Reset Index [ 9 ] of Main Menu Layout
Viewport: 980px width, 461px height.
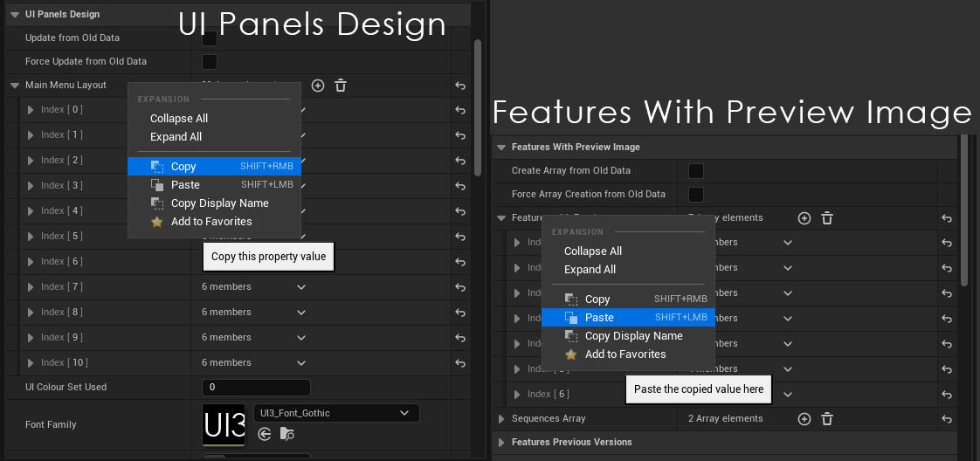460,338
